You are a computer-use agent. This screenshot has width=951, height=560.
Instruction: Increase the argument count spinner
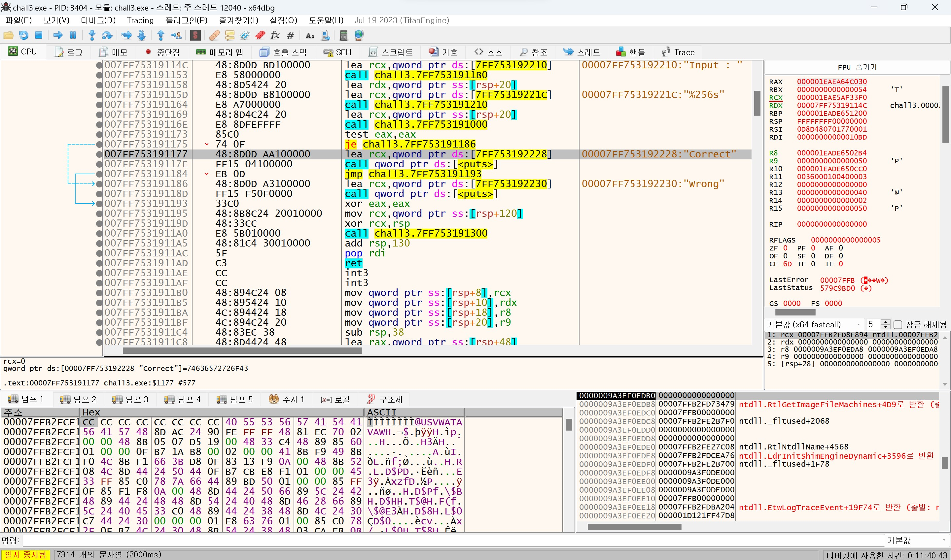885,322
